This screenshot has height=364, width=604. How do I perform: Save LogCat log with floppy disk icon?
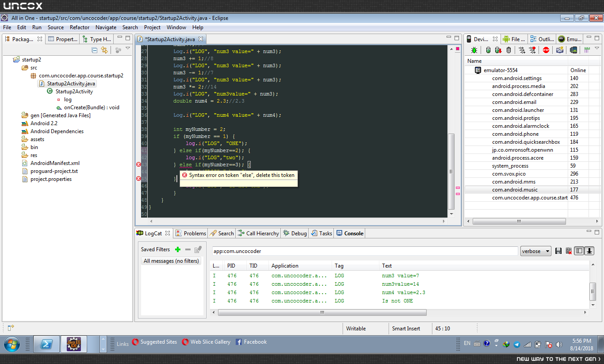pos(558,251)
